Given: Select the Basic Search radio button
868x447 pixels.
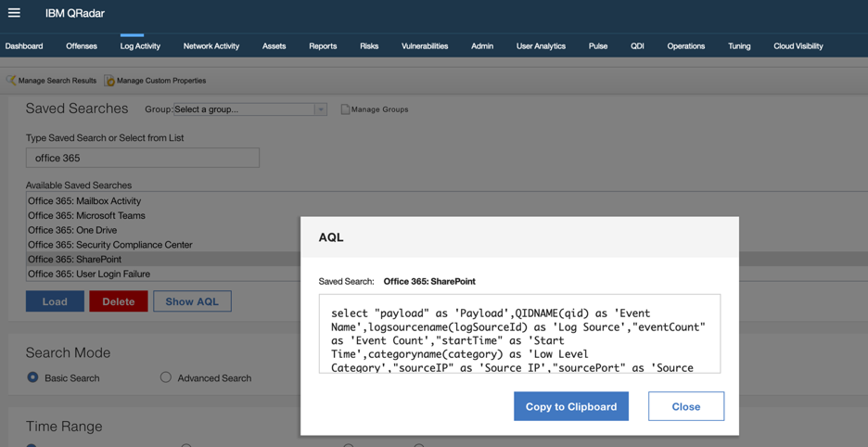Looking at the screenshot, I should click(x=32, y=377).
